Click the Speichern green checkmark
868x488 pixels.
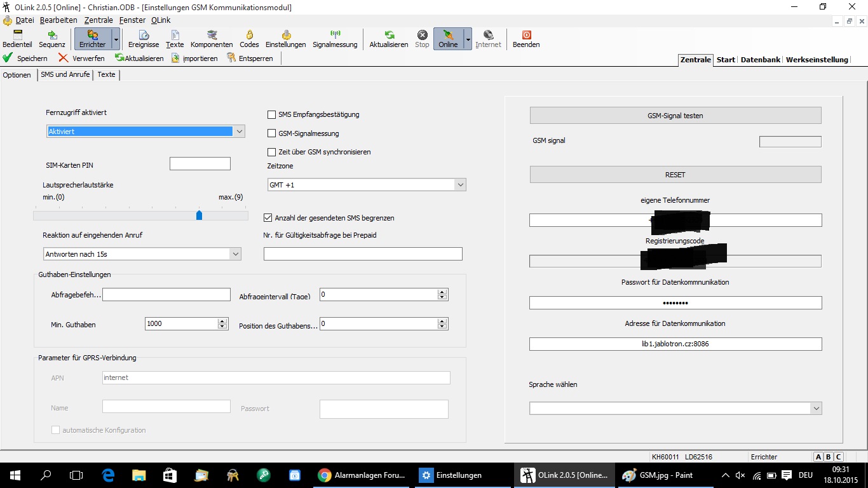(x=25, y=58)
